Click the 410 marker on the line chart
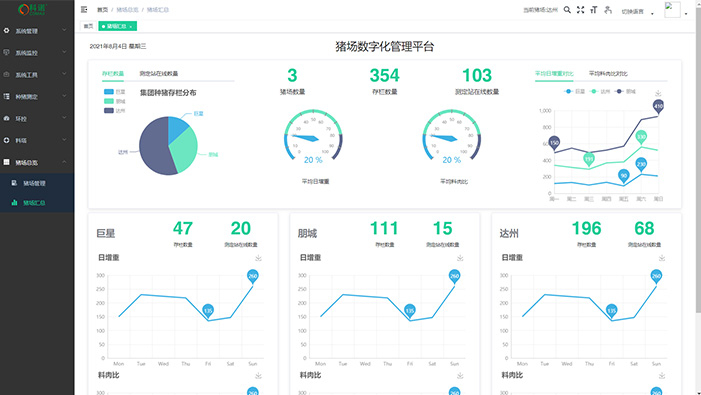The width and height of the screenshot is (701, 395). 658,106
